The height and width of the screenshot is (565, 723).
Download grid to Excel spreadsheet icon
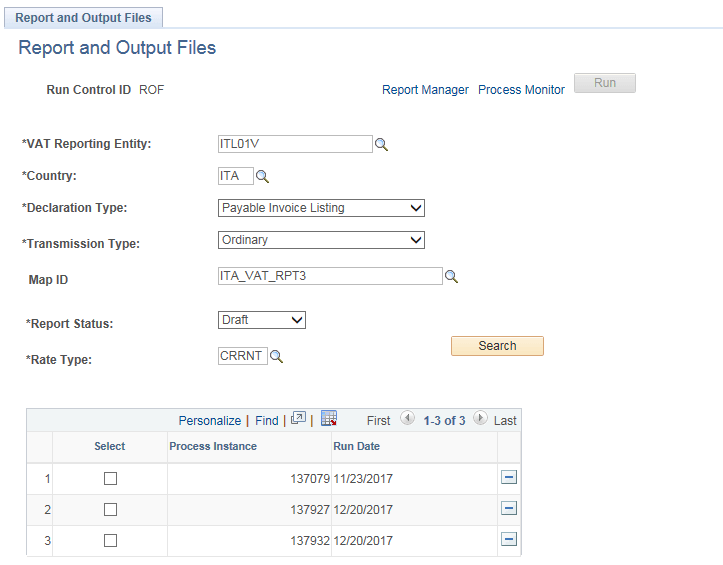pos(329,418)
